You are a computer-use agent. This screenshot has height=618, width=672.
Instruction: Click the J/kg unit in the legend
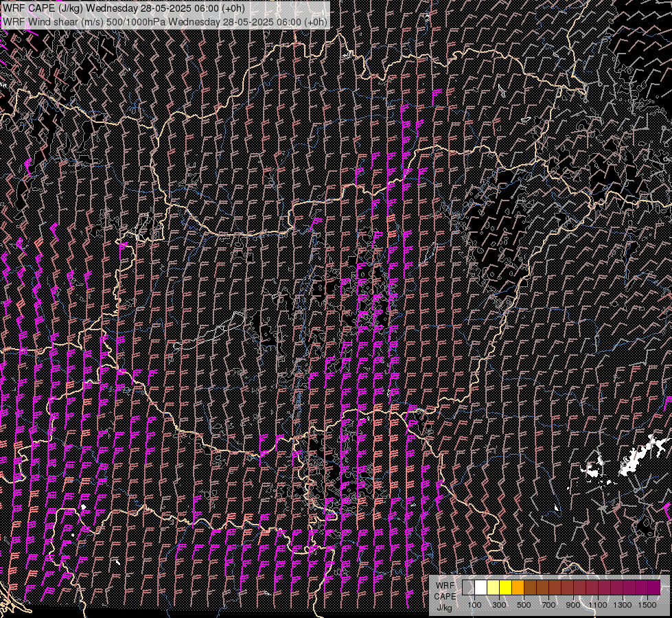445,608
